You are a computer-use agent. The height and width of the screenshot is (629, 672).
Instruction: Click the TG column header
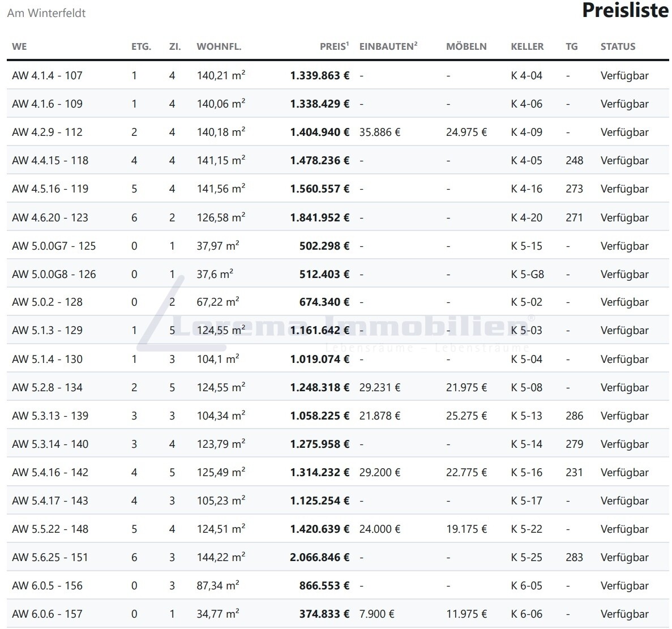(572, 46)
